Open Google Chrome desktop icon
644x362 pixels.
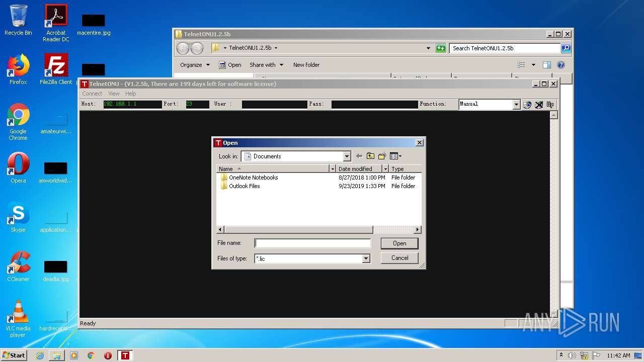click(x=18, y=122)
